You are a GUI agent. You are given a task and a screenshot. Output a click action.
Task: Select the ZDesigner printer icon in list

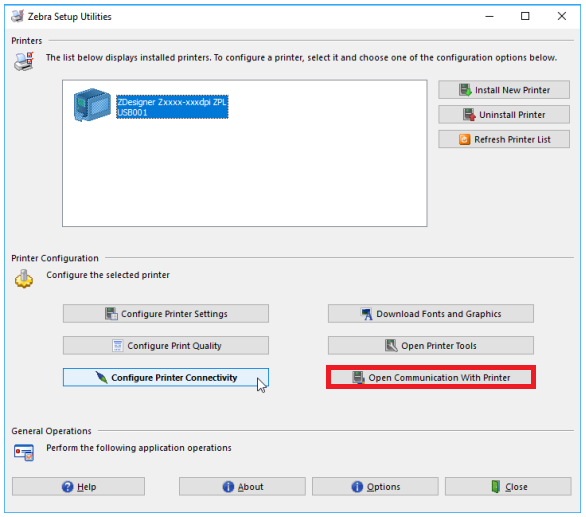click(x=92, y=105)
